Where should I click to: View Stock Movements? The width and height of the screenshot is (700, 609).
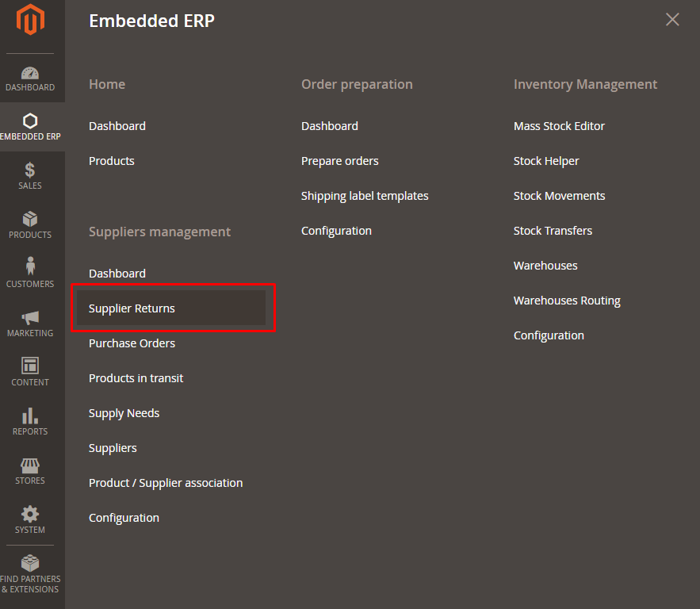pos(559,196)
